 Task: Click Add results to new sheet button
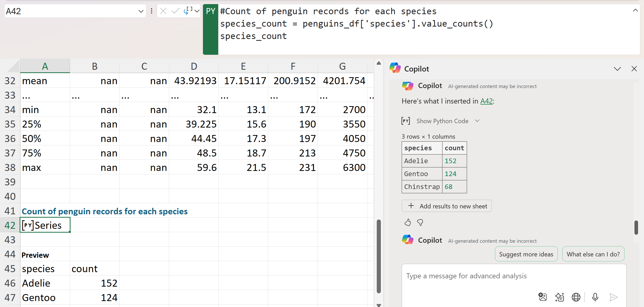point(446,206)
